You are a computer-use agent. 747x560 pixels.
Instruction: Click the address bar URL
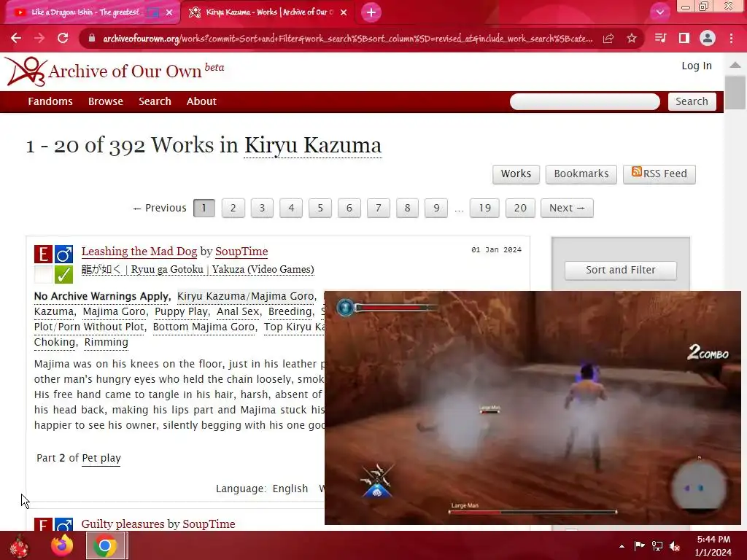348,39
